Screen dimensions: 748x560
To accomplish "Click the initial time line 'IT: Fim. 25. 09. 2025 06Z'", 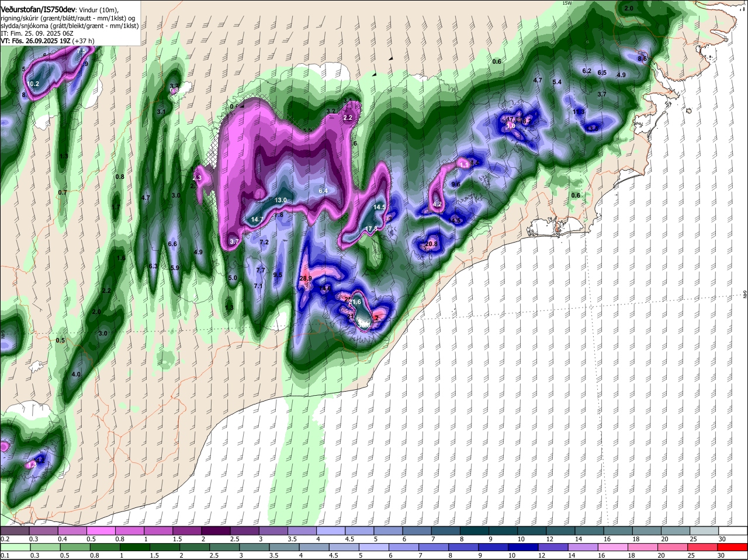I will pos(36,33).
